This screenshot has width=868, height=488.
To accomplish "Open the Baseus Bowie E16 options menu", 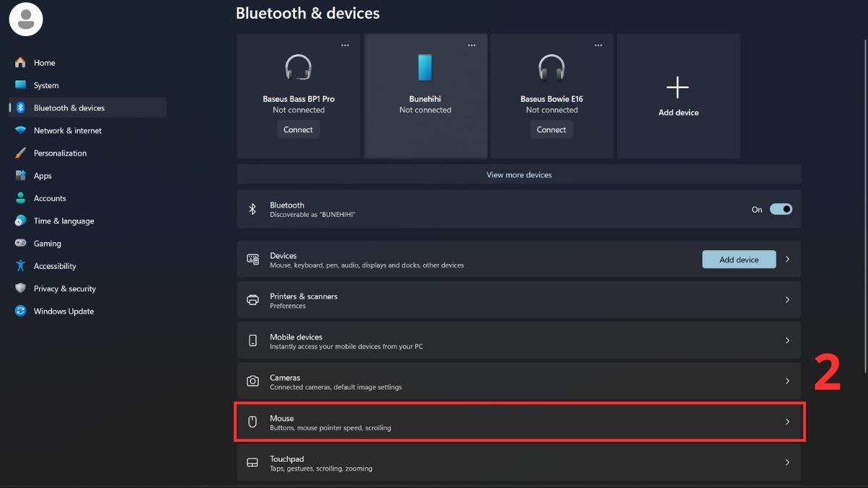I will 598,44.
